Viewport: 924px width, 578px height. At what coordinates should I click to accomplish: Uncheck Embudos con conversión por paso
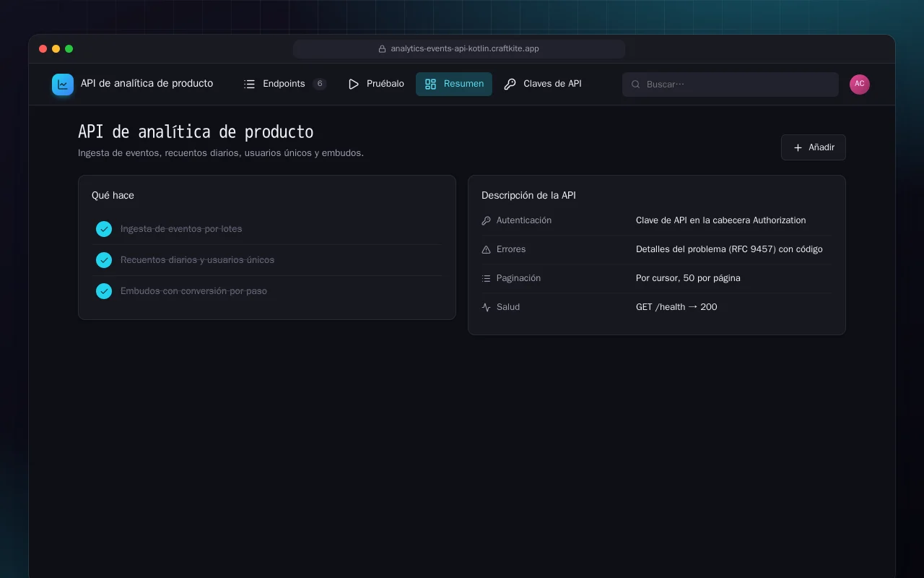pyautogui.click(x=104, y=291)
